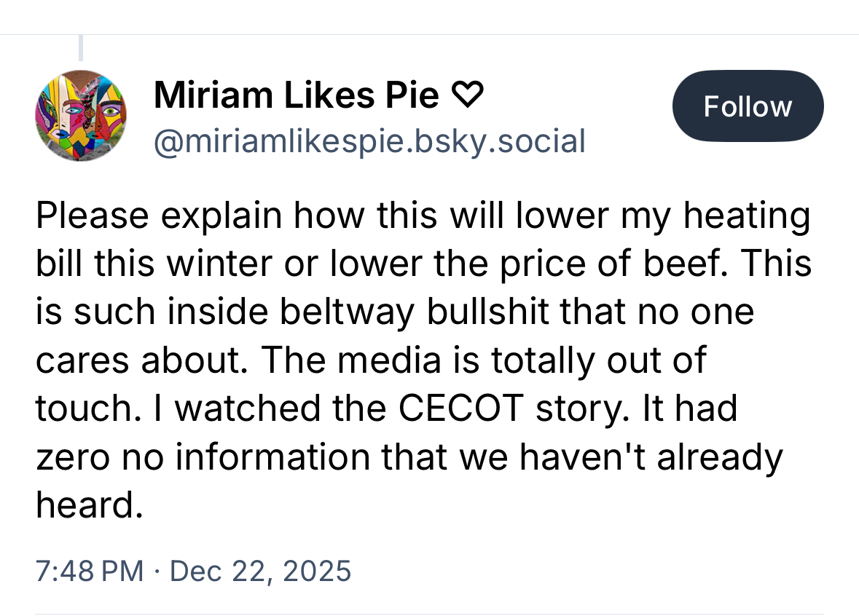Click the final word "heard." of the post
859x616 pixels.
(x=88, y=505)
